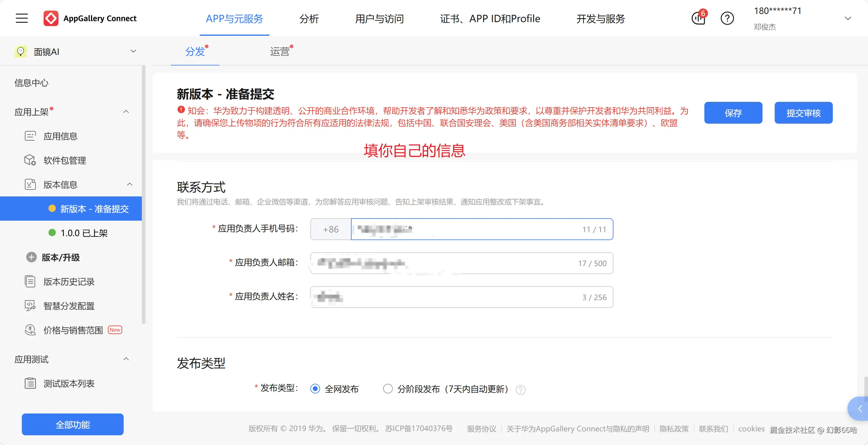Click the help icon beside 分阶段发布

(x=520, y=389)
